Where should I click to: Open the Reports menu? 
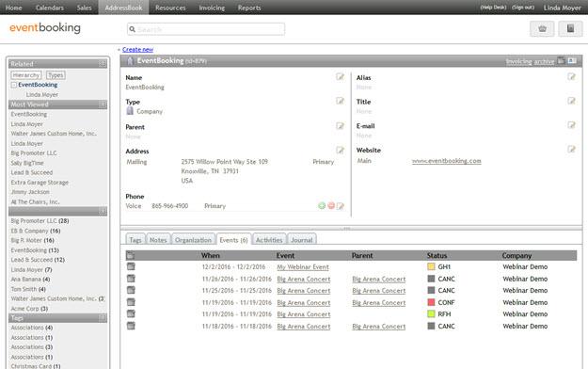point(249,8)
